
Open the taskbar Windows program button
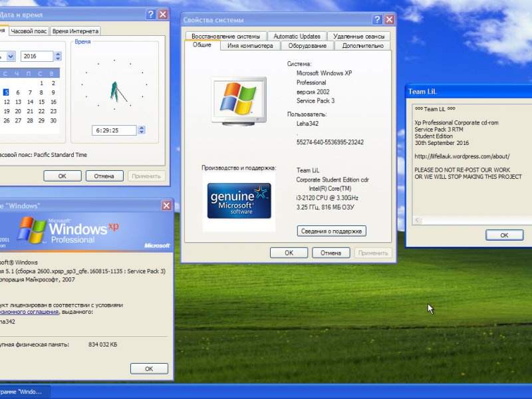coord(24,392)
